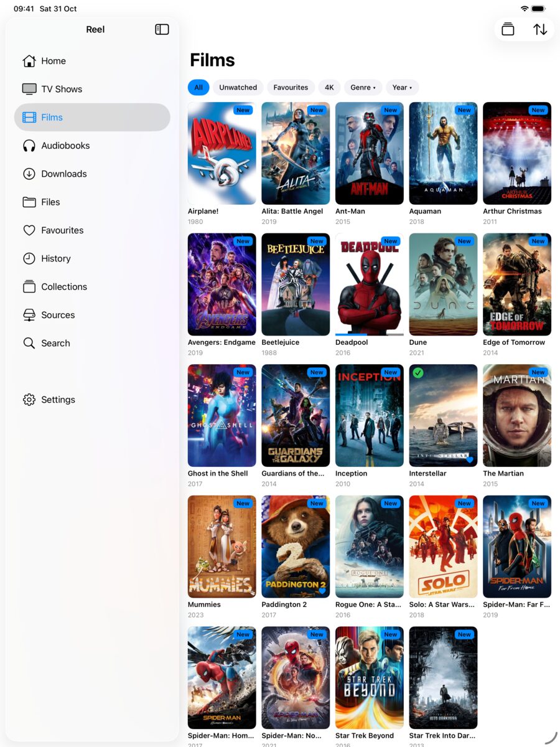
Task: Click the New badge on Dune poster
Action: tap(465, 241)
